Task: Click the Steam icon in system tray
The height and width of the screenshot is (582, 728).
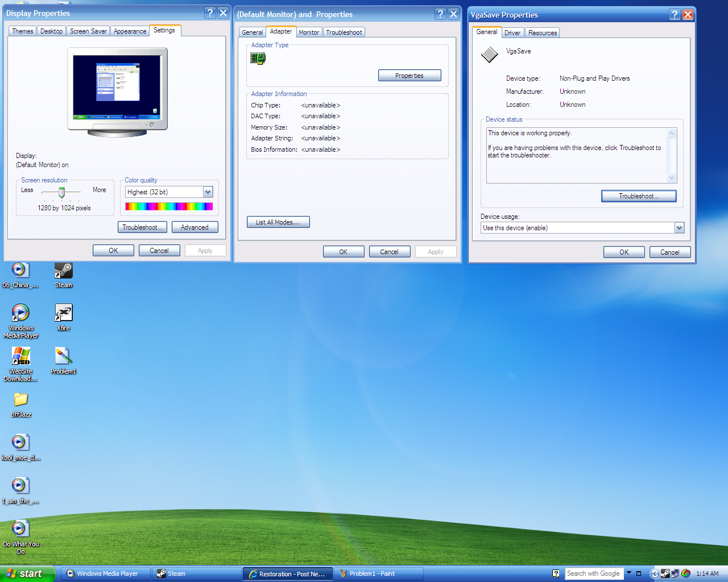Action: [x=665, y=573]
